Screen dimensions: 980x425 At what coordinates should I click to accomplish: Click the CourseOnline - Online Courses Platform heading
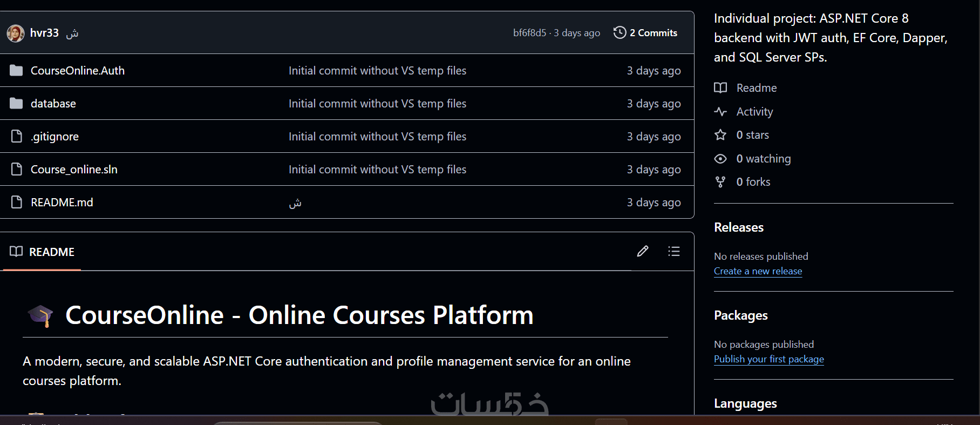pyautogui.click(x=300, y=315)
